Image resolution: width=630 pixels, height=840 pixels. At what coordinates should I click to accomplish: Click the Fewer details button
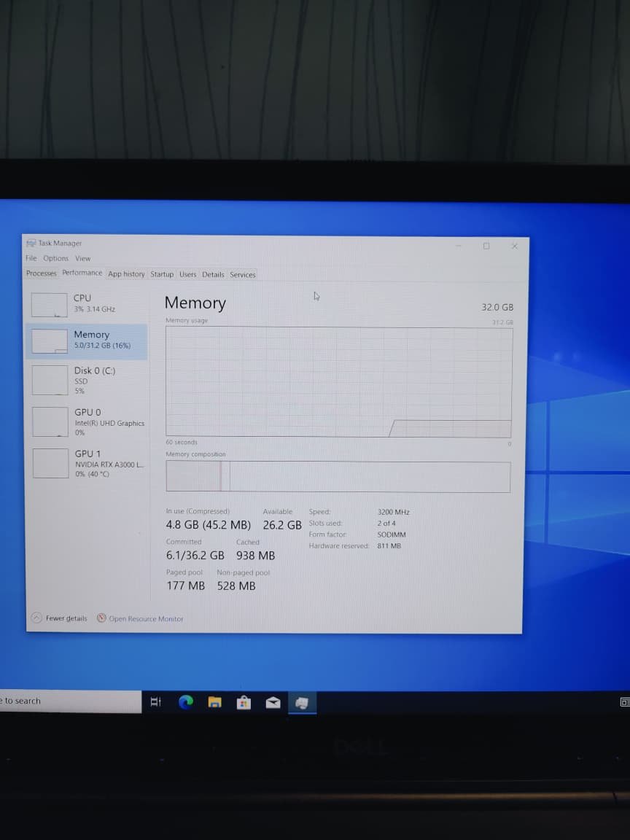[59, 618]
